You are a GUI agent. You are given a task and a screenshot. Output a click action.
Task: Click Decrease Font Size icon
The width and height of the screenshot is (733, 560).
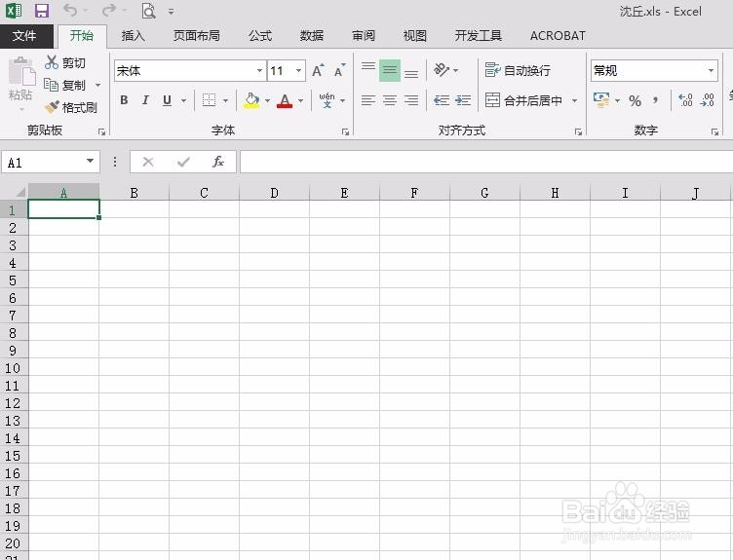click(340, 71)
